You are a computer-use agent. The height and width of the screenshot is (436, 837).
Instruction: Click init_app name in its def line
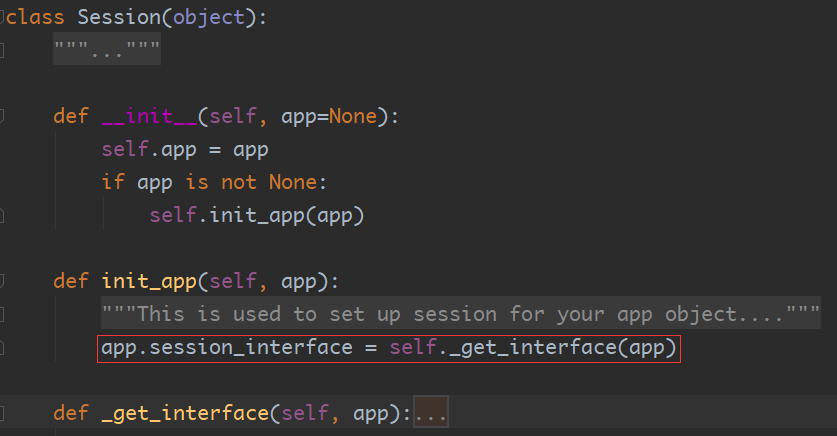point(149,282)
